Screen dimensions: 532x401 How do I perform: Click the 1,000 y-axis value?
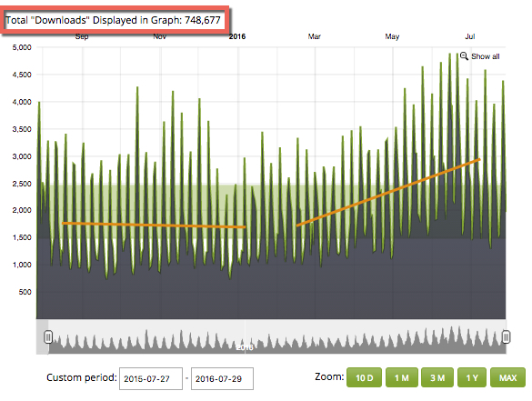pos(22,265)
